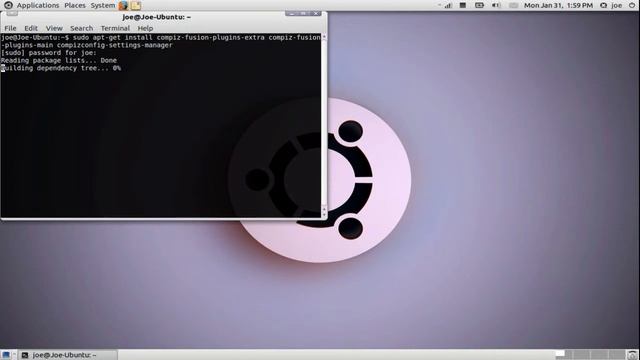Open the calendar from the Mon Jan 31 clock

[558, 5]
